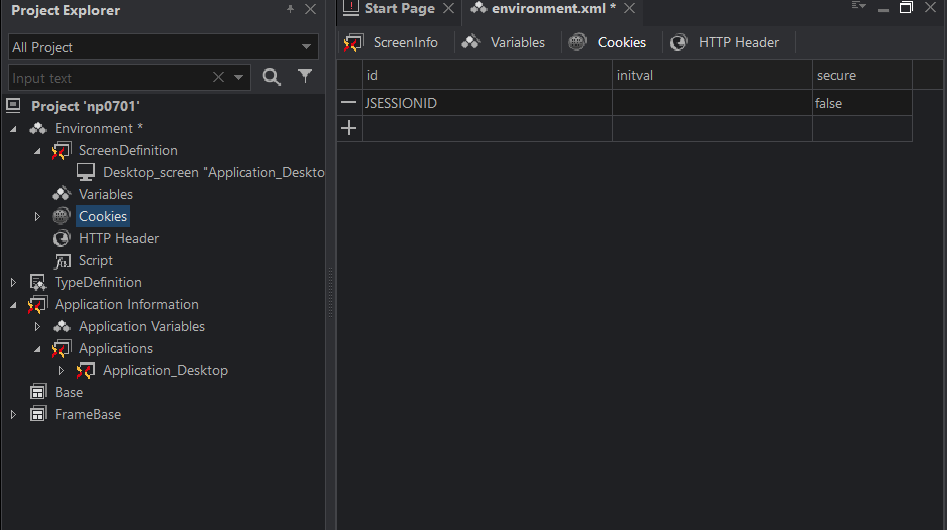The width and height of the screenshot is (947, 530).
Task: Expand the Application_Desktop node
Action: [x=61, y=371]
